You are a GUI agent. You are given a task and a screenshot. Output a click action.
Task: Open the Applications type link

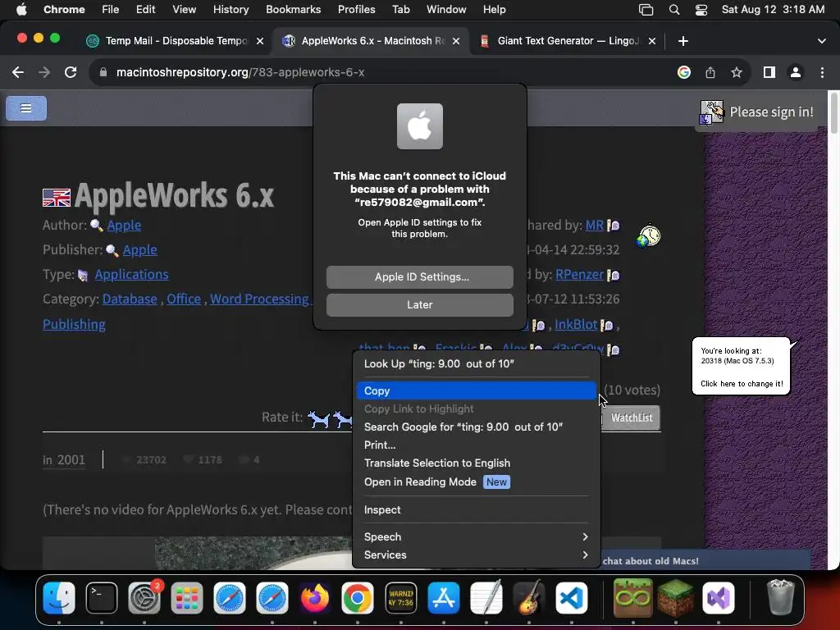click(x=132, y=275)
